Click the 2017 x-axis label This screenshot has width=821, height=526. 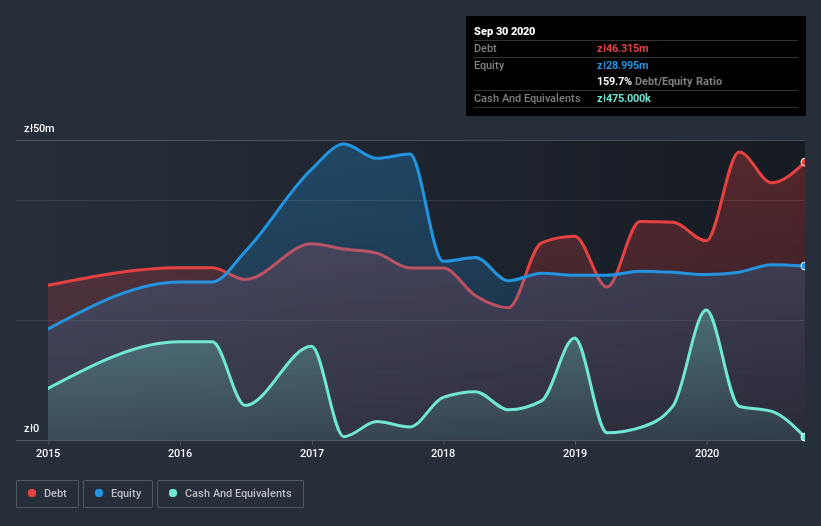[312, 453]
